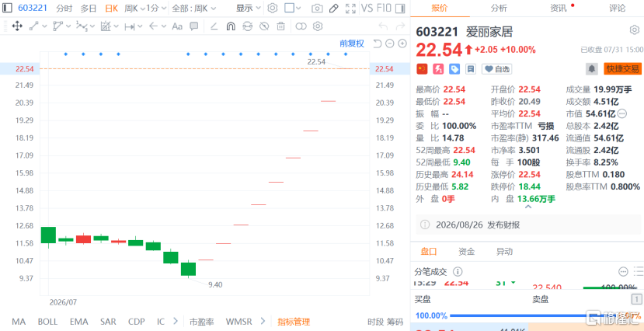This screenshot has width=644, height=331.
Task: Select the range width tool
Action: coord(130,26)
